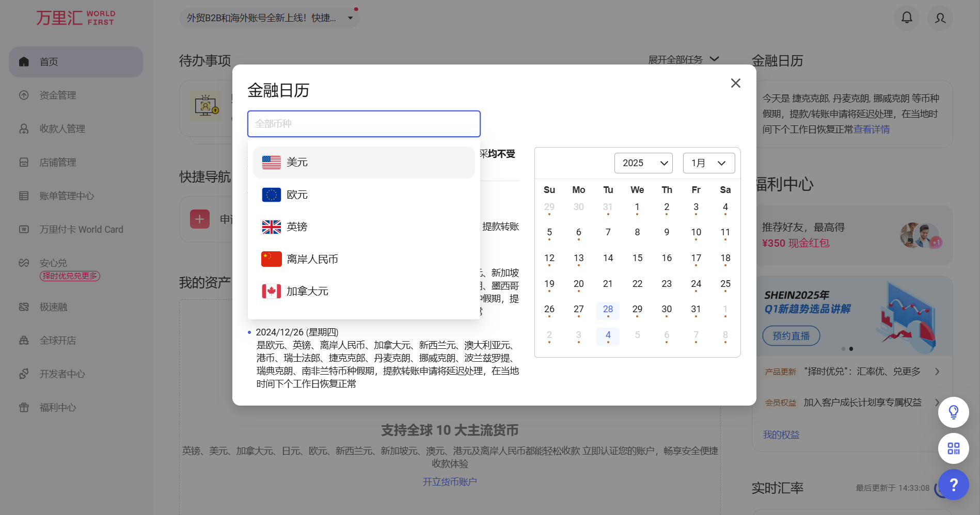The image size is (980, 515).
Task: Select the 15th on the calendar
Action: (637, 258)
